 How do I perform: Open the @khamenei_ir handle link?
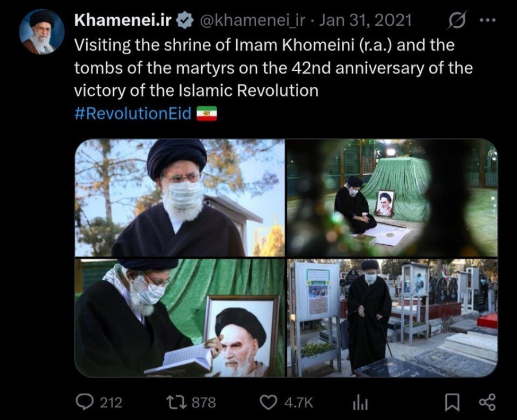pos(253,21)
